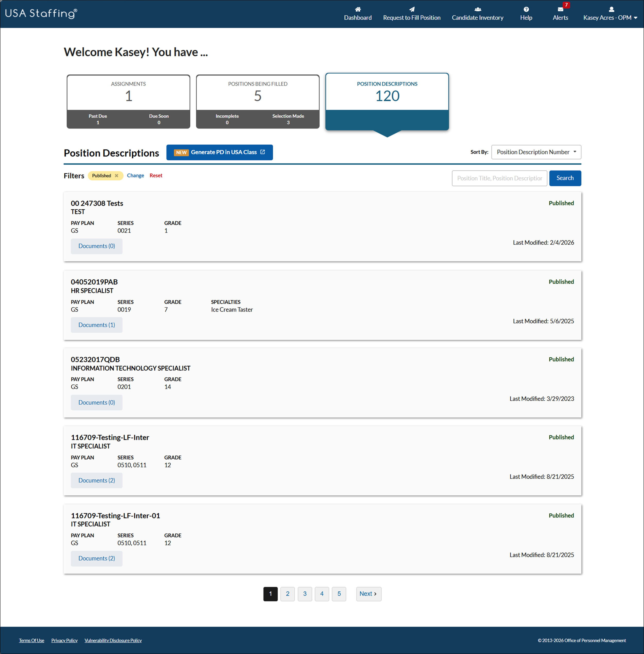Open Documents (1) for 04052019PAB
The image size is (644, 654).
(x=96, y=325)
